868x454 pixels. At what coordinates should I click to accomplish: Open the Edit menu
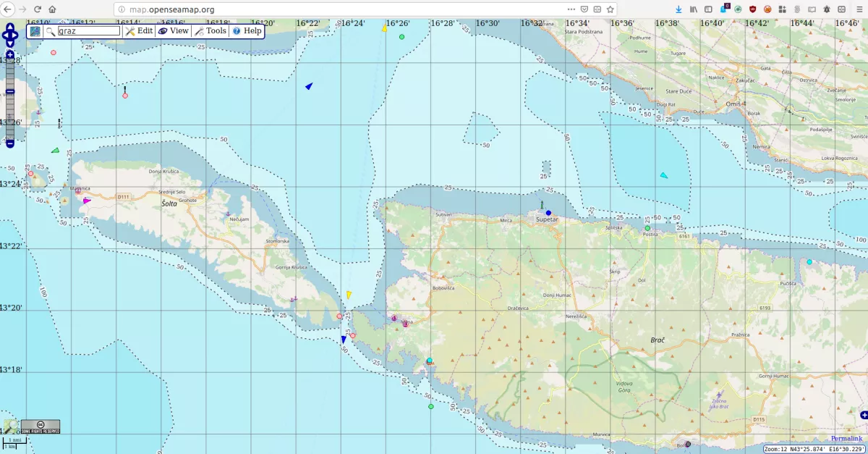tap(139, 31)
